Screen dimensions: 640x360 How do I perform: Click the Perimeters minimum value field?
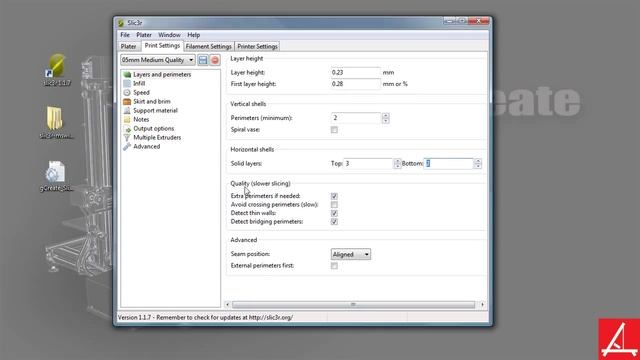tap(356, 118)
